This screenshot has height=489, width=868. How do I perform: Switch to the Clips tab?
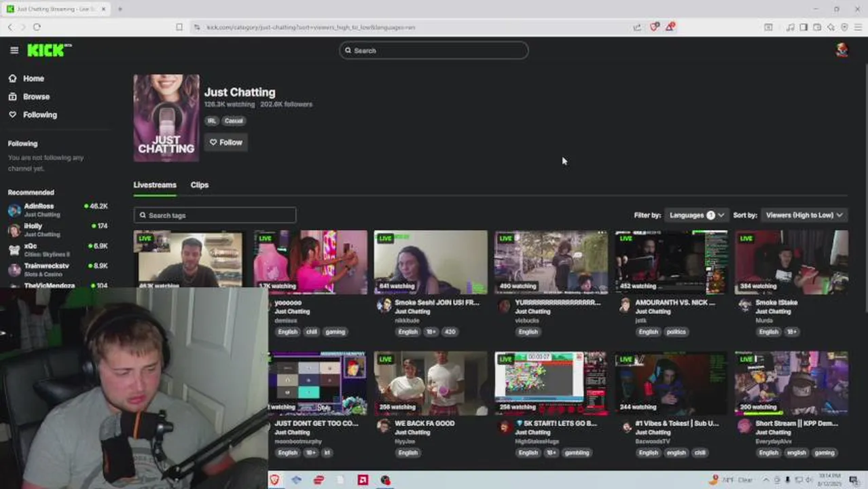tap(200, 185)
